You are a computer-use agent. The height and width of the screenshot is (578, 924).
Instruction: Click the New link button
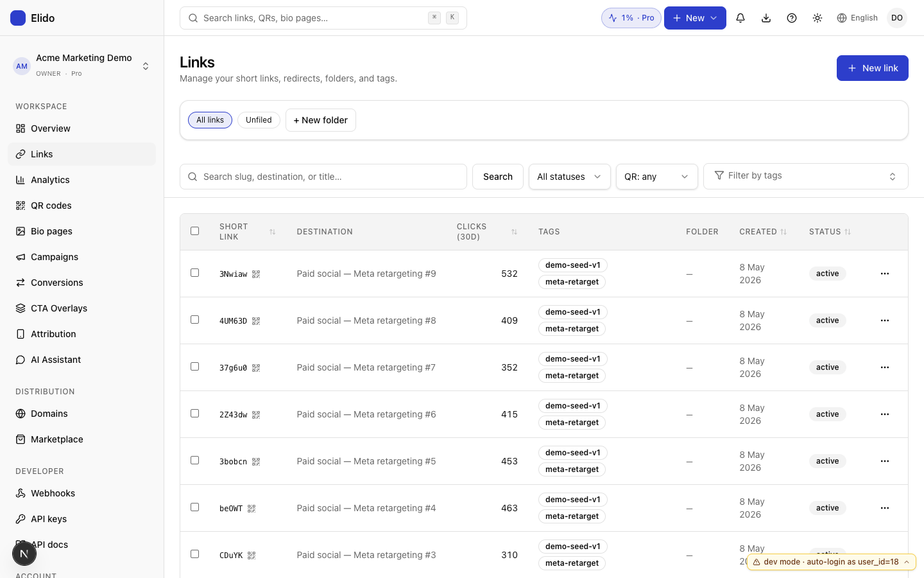point(872,68)
